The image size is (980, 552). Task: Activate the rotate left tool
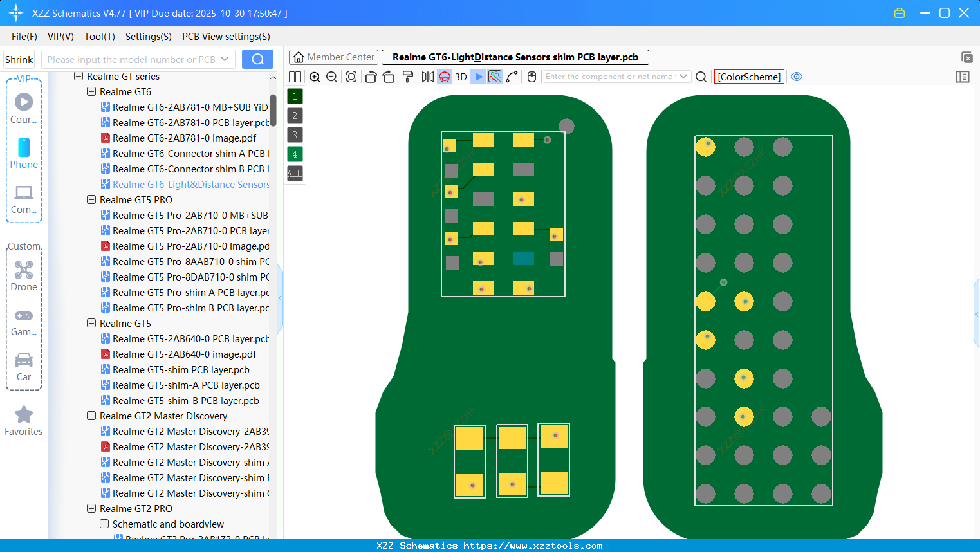372,77
